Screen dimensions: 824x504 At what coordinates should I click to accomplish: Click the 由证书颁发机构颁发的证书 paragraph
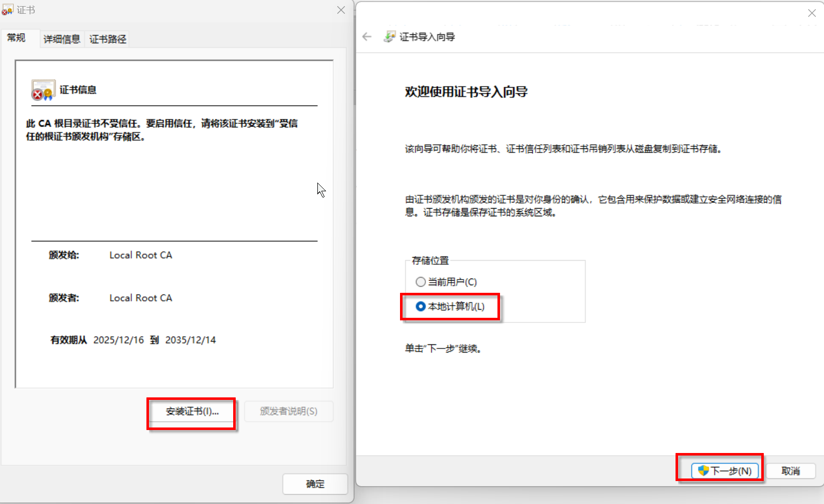[593, 206]
